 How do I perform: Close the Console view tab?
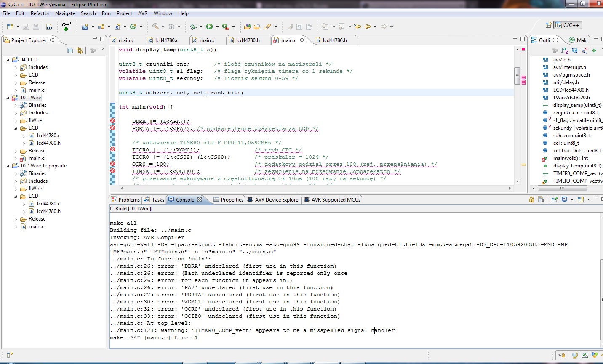point(200,199)
